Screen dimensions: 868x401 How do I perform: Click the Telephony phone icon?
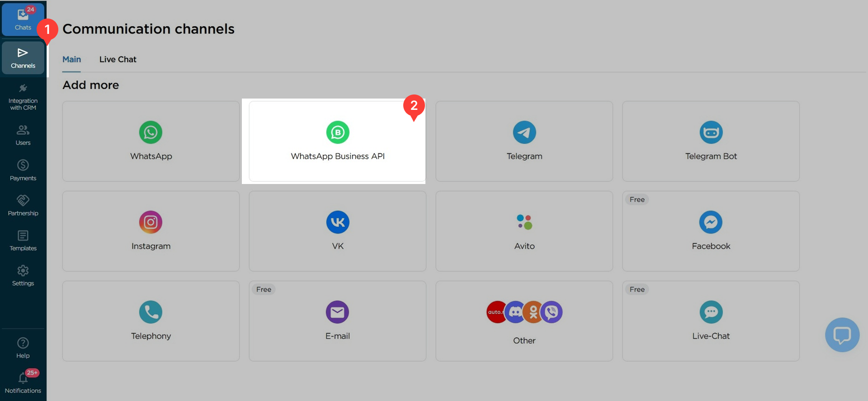click(151, 312)
